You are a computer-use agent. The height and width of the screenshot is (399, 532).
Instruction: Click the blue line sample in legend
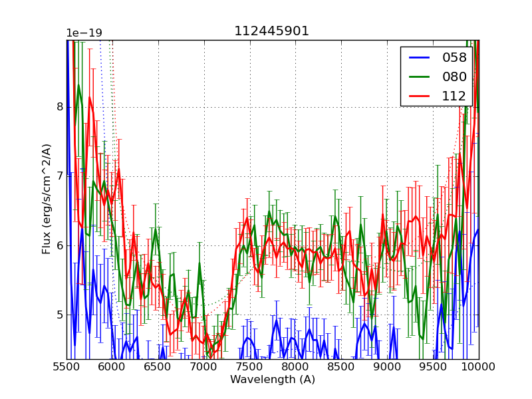coord(419,58)
